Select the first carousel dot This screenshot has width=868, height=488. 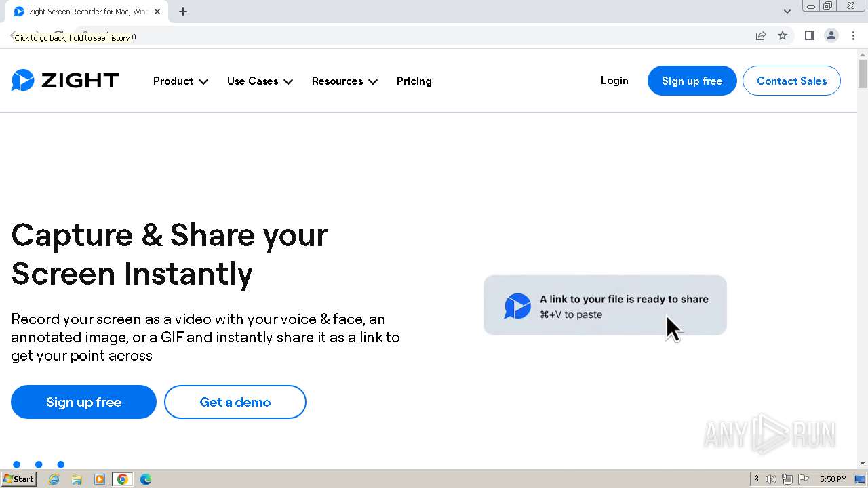(17, 464)
